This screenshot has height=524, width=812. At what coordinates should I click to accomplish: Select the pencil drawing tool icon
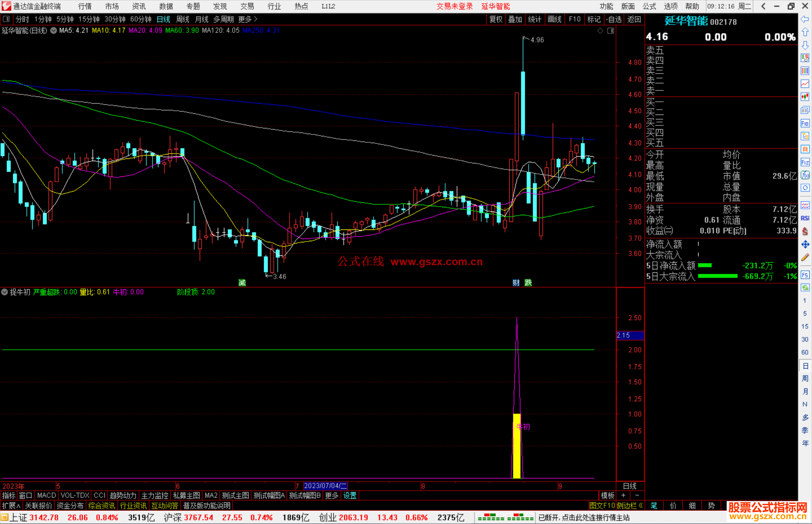(804, 257)
